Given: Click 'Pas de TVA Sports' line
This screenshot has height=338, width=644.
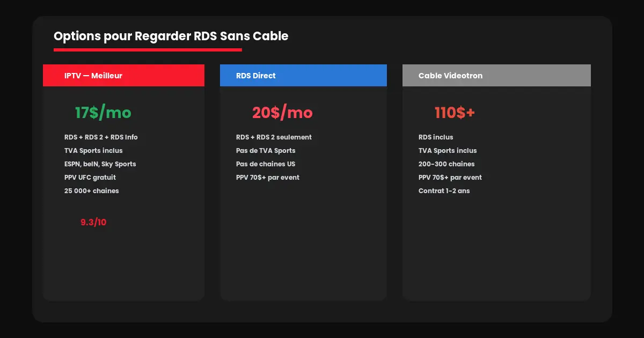Looking at the screenshot, I should point(266,151).
